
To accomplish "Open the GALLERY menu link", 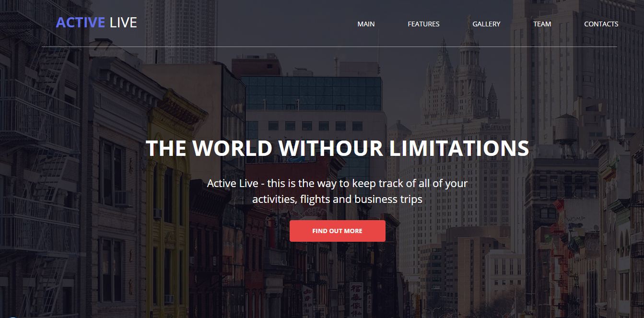I will pos(486,24).
